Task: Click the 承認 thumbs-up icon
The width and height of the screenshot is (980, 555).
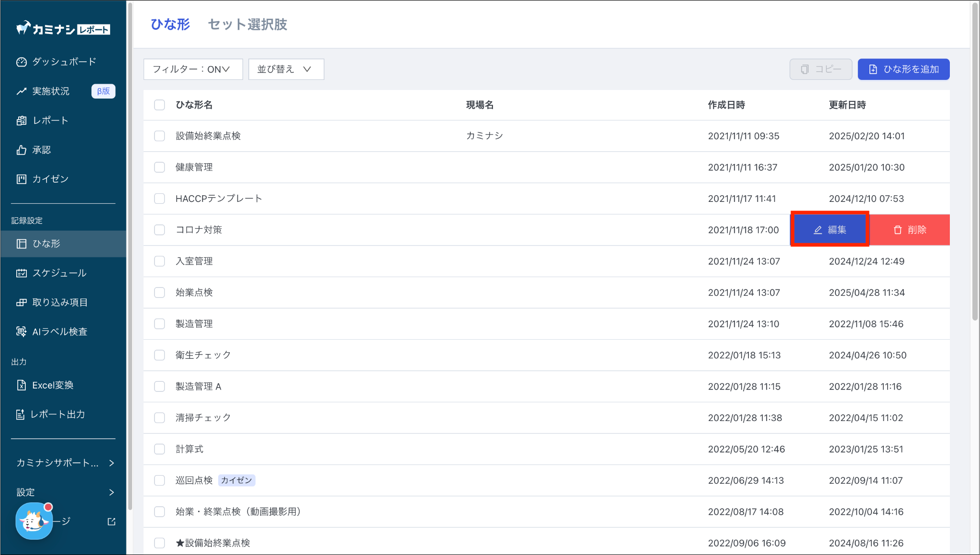Action: pyautogui.click(x=21, y=150)
